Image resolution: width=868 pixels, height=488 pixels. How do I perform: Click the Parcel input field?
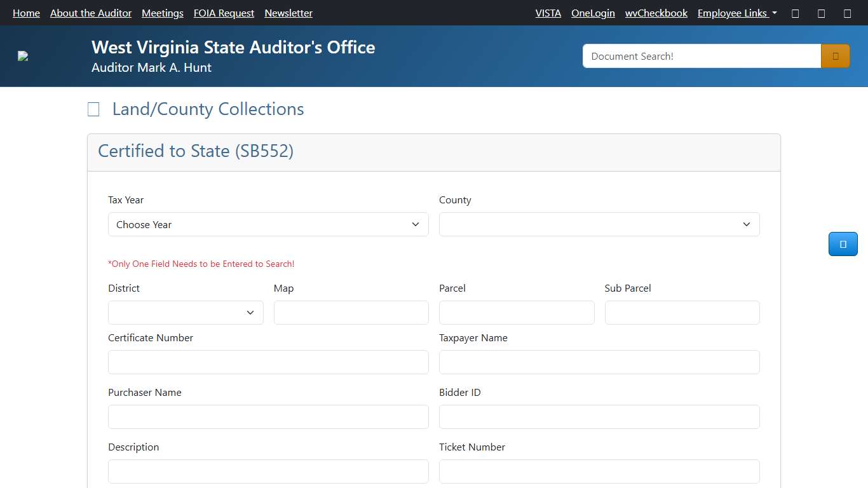(516, 312)
